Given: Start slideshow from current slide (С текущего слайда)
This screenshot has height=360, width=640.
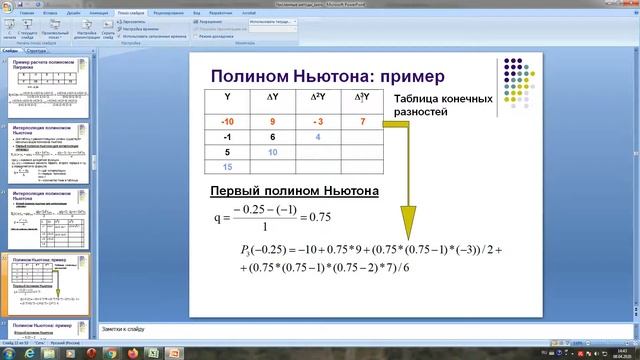Looking at the screenshot, I should click(x=27, y=29).
